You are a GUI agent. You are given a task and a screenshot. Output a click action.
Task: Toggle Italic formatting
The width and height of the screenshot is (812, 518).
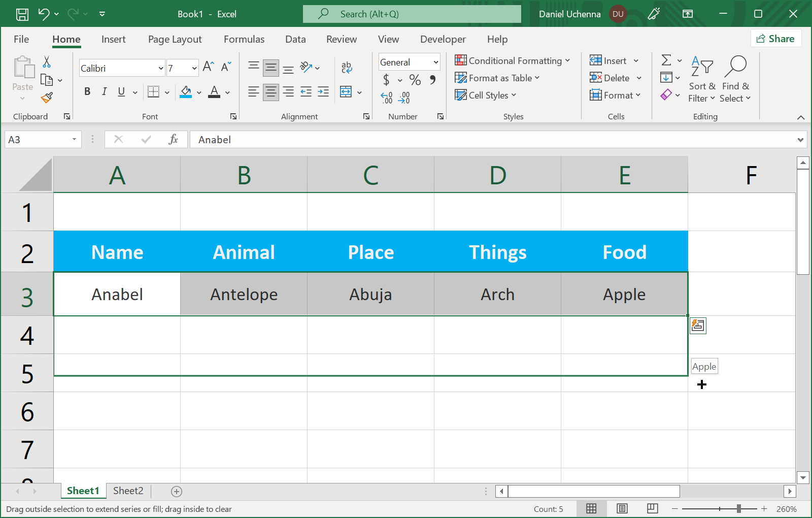[x=104, y=92]
